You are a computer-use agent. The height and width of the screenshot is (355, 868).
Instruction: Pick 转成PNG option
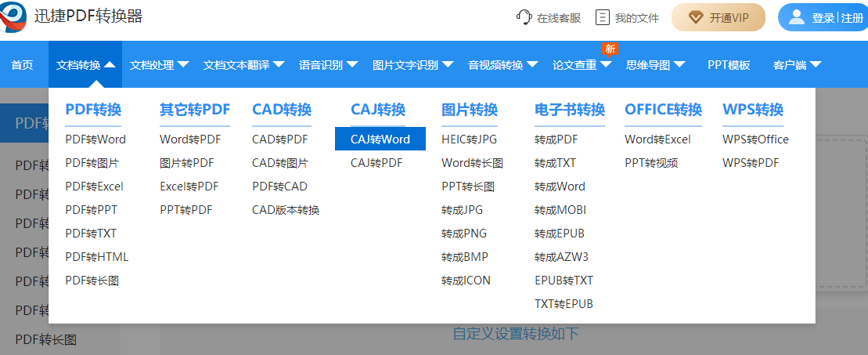[x=464, y=234]
